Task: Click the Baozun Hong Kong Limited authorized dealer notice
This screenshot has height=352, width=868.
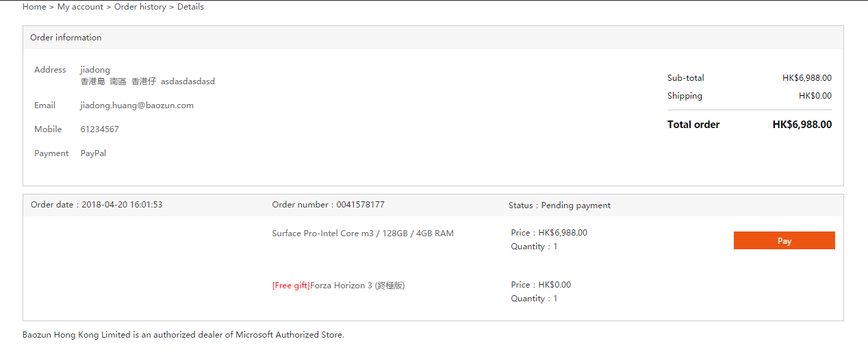Action: click(183, 335)
